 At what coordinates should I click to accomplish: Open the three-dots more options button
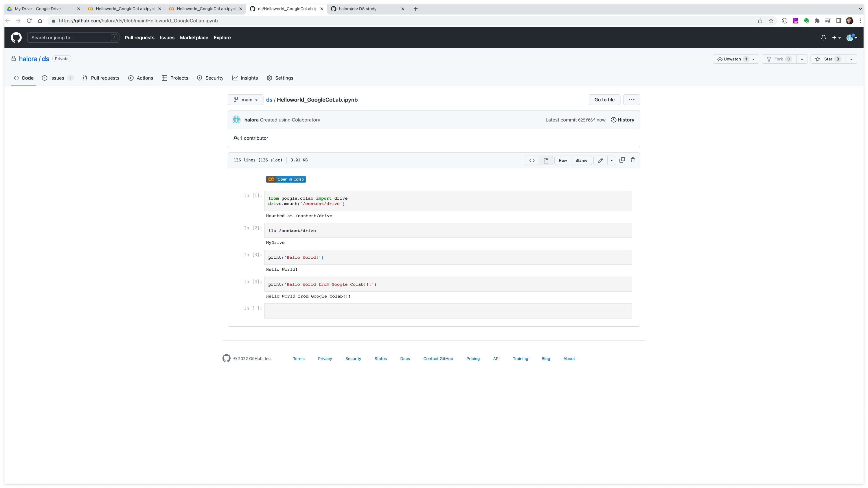pos(631,99)
